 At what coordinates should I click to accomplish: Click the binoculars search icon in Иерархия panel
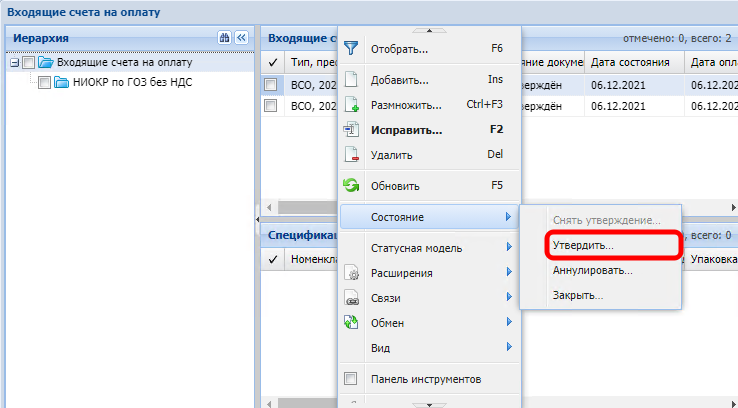[225, 38]
